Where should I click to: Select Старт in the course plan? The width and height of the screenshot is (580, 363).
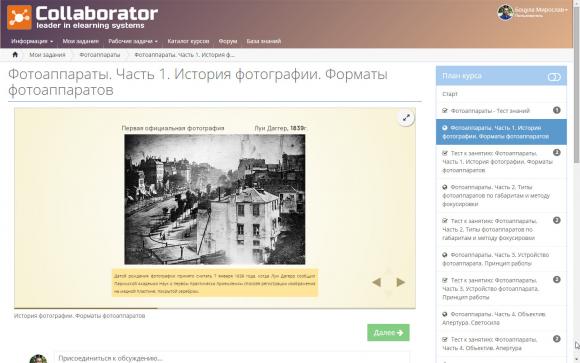(450, 94)
